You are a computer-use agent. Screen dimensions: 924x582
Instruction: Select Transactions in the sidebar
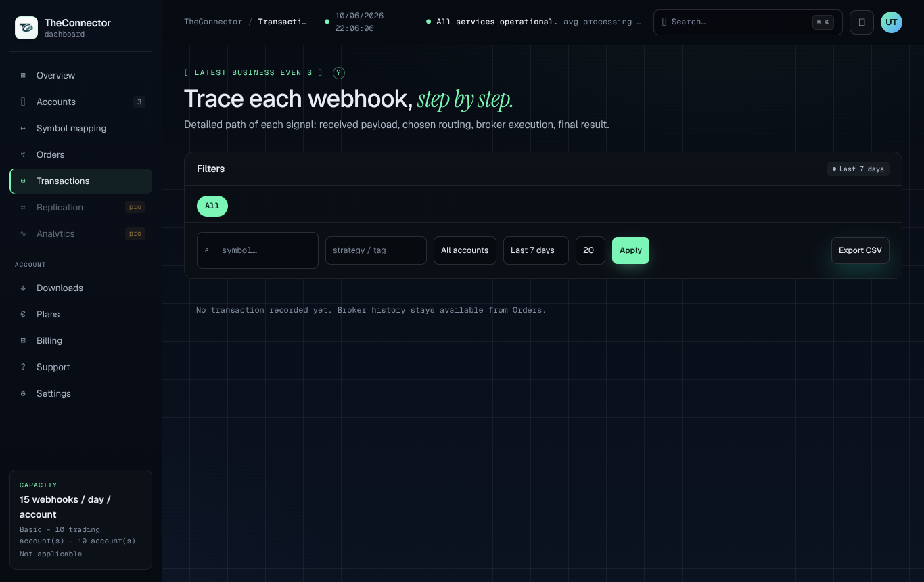pos(80,181)
